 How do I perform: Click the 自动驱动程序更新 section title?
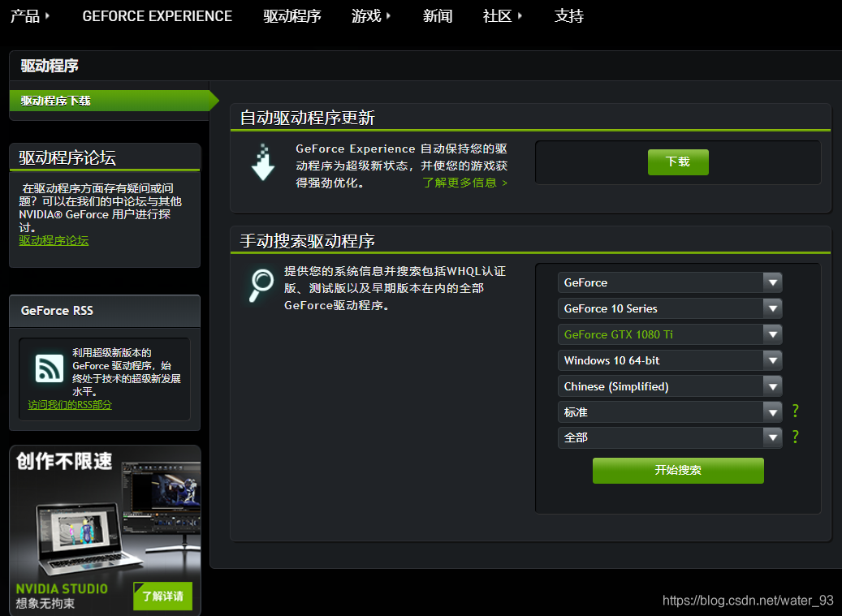click(307, 118)
